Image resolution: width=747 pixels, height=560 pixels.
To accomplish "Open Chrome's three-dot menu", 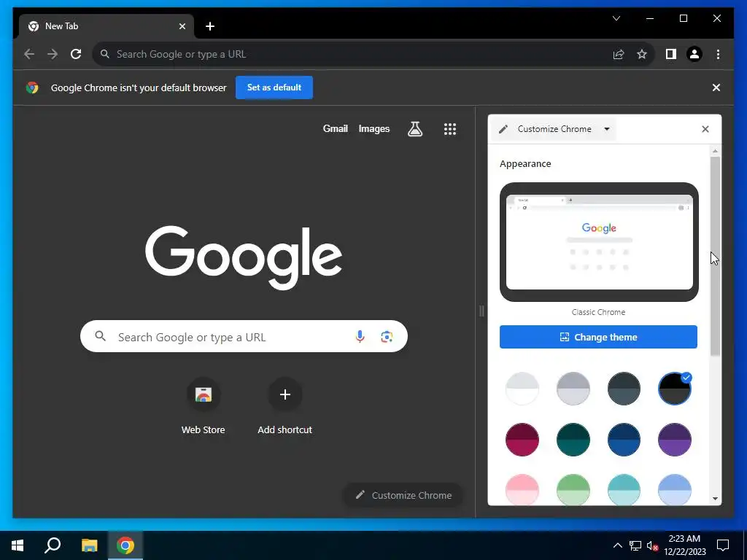I will (x=718, y=54).
